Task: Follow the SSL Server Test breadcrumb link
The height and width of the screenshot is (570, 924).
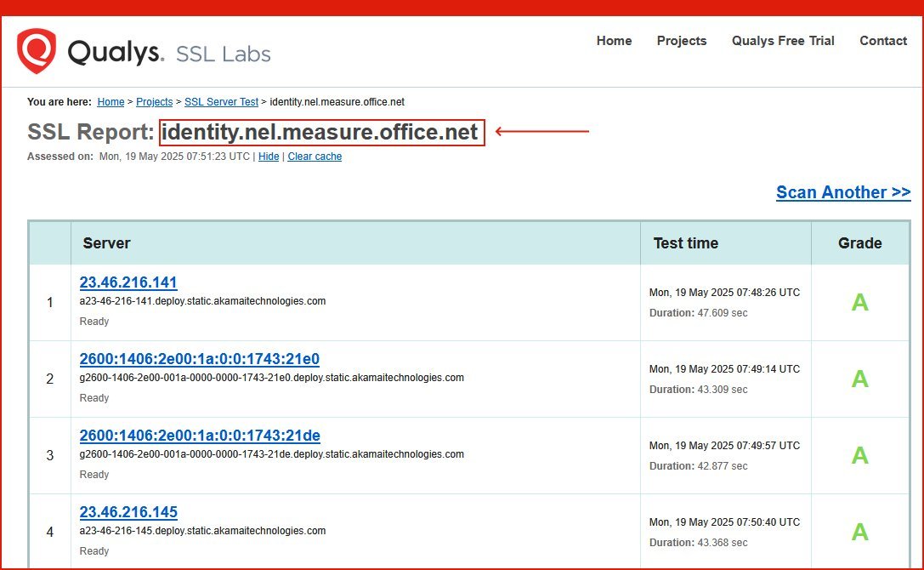Action: 222,101
